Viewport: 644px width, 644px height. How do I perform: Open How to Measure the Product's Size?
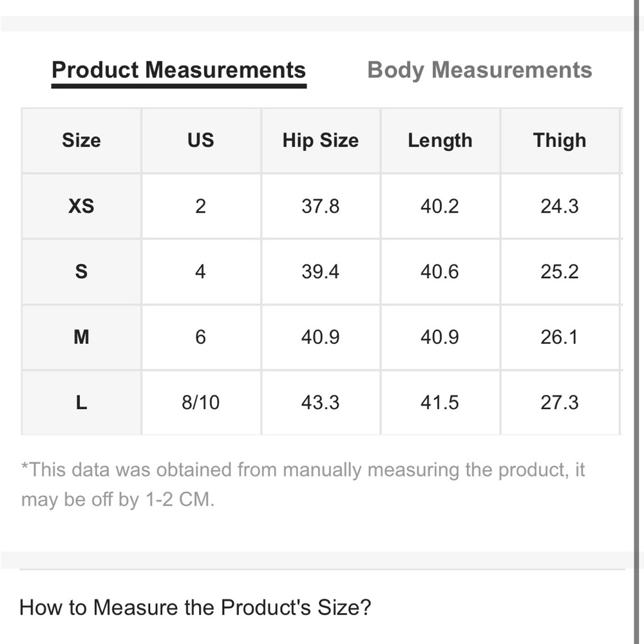coord(195,607)
